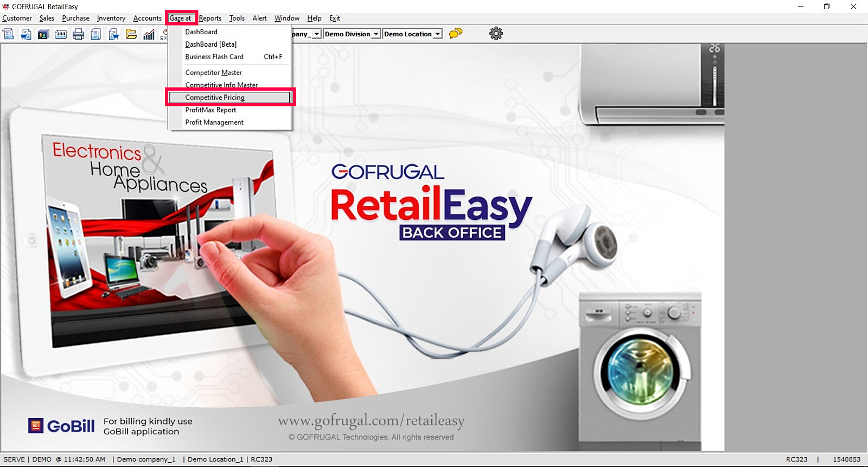
Task: Click the DEMO status bar entry
Action: tap(42, 459)
